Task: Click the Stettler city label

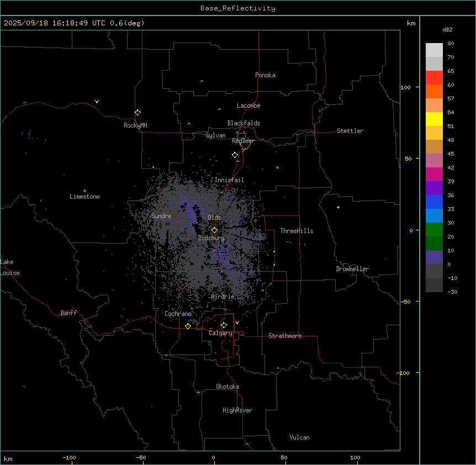Action: click(350, 131)
